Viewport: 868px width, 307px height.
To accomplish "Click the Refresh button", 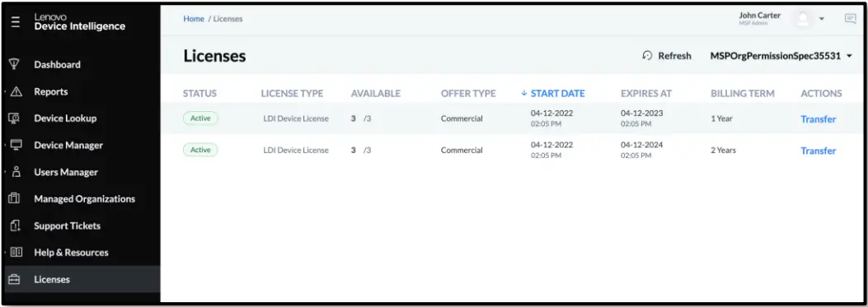I will (667, 55).
